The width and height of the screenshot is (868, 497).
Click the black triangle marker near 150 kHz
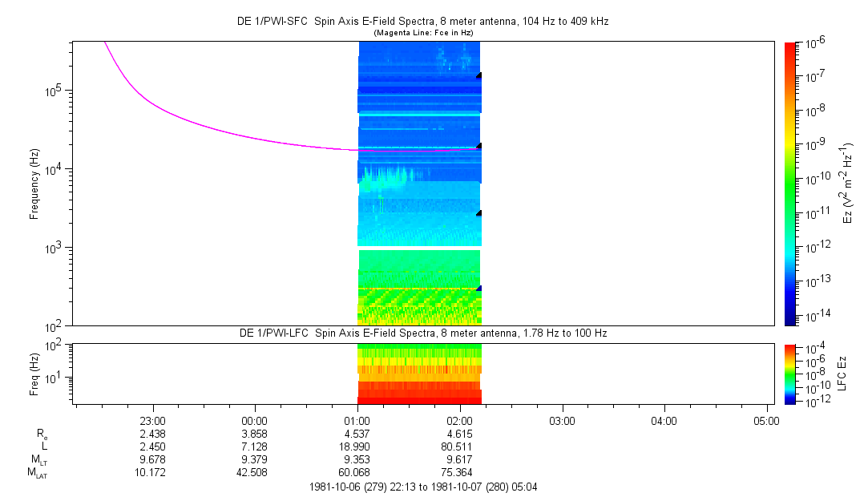coord(478,75)
